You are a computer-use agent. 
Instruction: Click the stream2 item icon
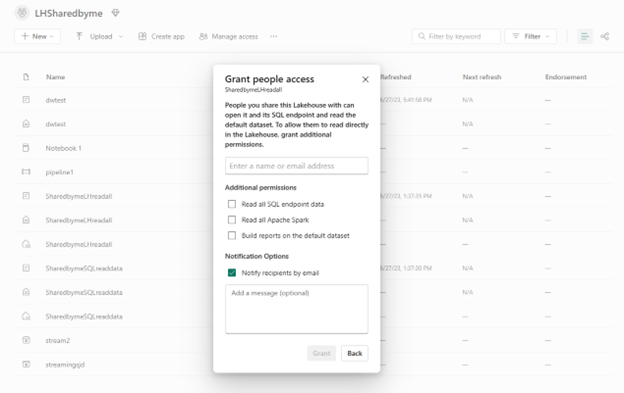[x=26, y=340]
